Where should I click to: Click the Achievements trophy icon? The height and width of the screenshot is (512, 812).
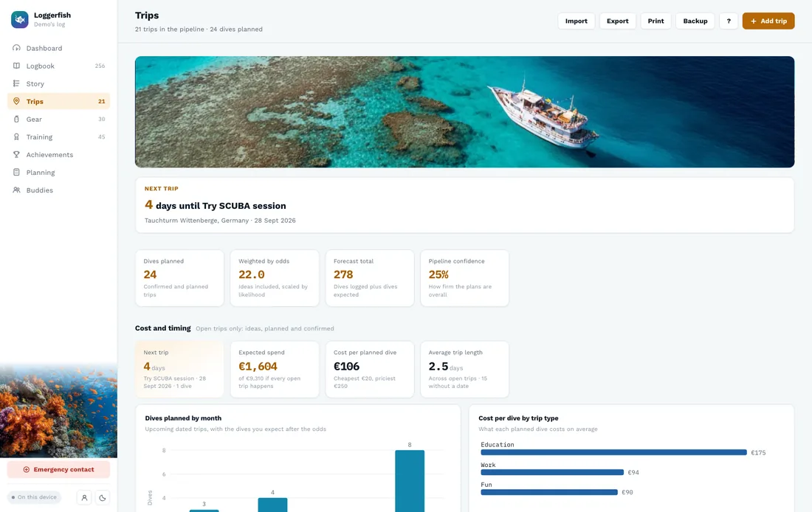16,154
